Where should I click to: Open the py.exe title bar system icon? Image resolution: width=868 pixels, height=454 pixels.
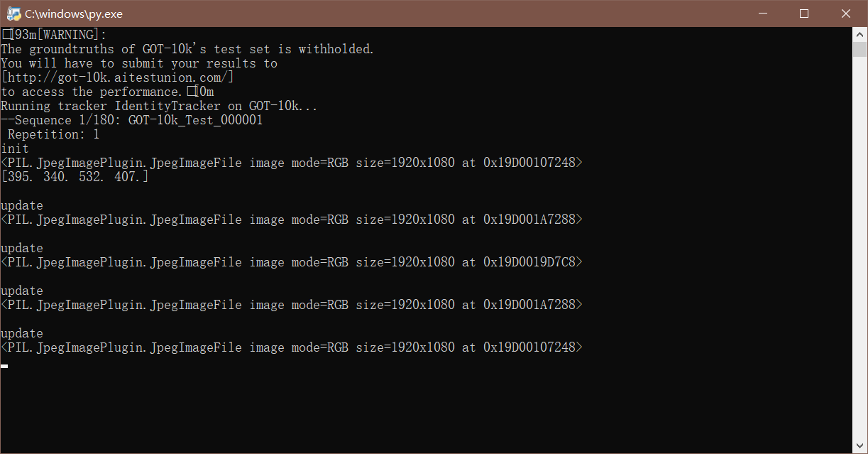point(13,13)
